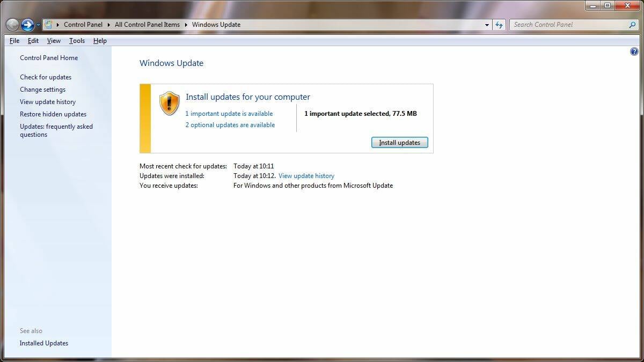Maximize the Windows Update window
The height and width of the screenshot is (362, 644).
click(x=607, y=5)
